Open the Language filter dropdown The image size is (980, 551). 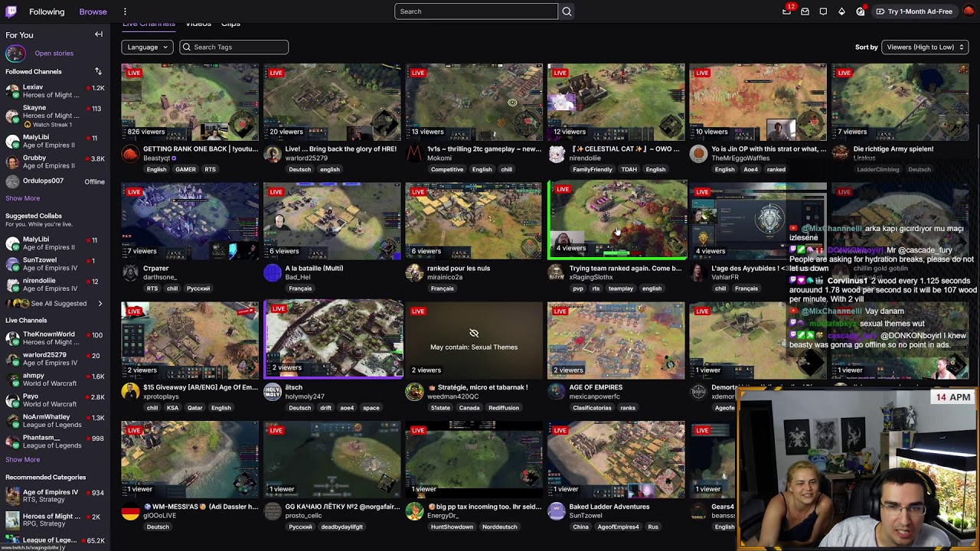(147, 47)
